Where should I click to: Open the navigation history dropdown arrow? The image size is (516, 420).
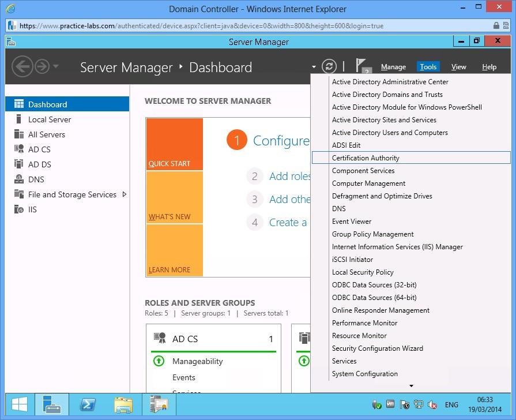(x=56, y=66)
